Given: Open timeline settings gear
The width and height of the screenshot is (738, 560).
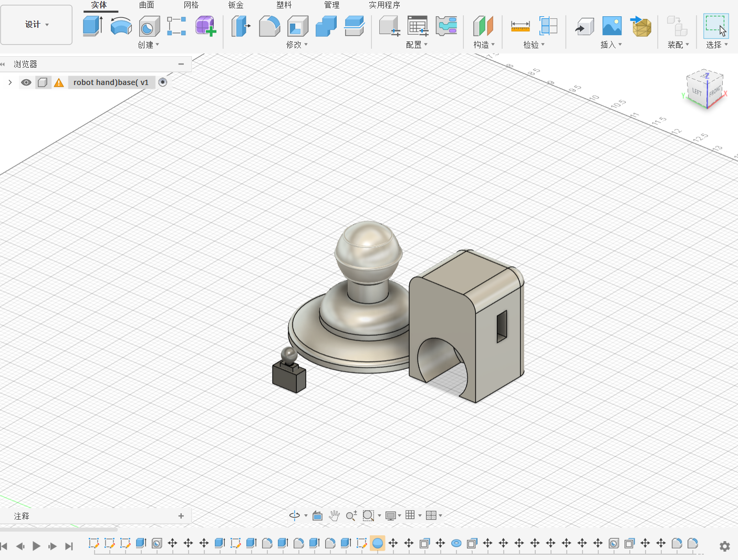Looking at the screenshot, I should click(x=725, y=546).
